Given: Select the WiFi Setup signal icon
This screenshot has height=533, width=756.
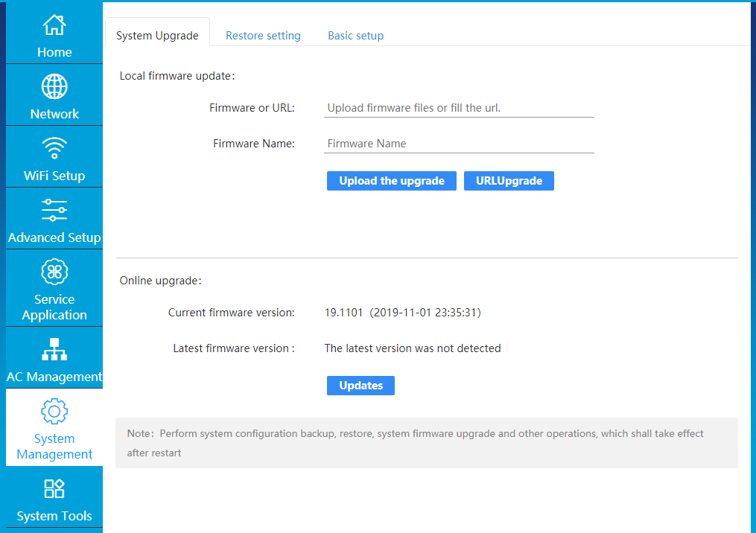Looking at the screenshot, I should (x=54, y=148).
